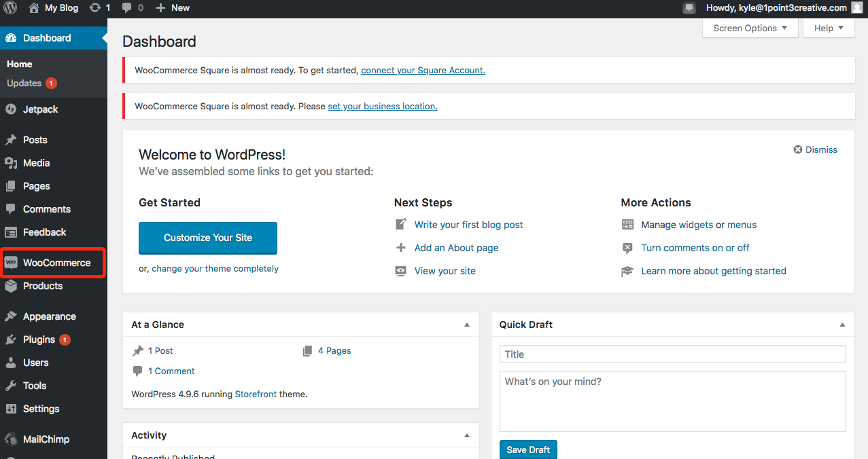Select Updates under Dashboard menu
The width and height of the screenshot is (868, 459).
tap(24, 83)
